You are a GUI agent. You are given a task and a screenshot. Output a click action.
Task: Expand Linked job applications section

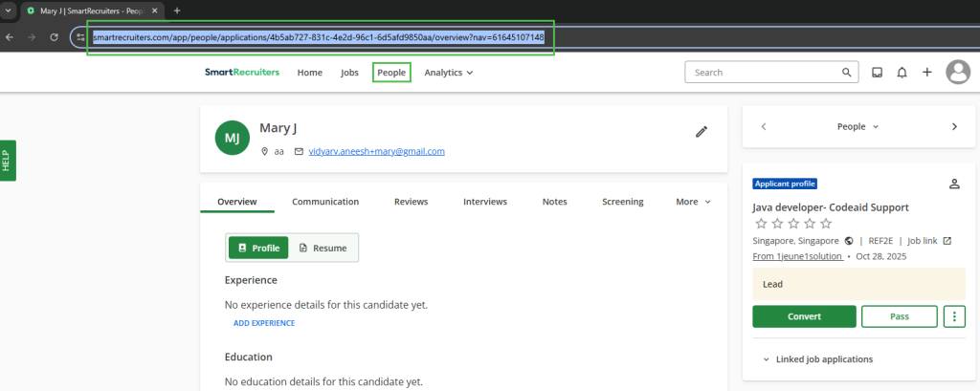(817, 359)
